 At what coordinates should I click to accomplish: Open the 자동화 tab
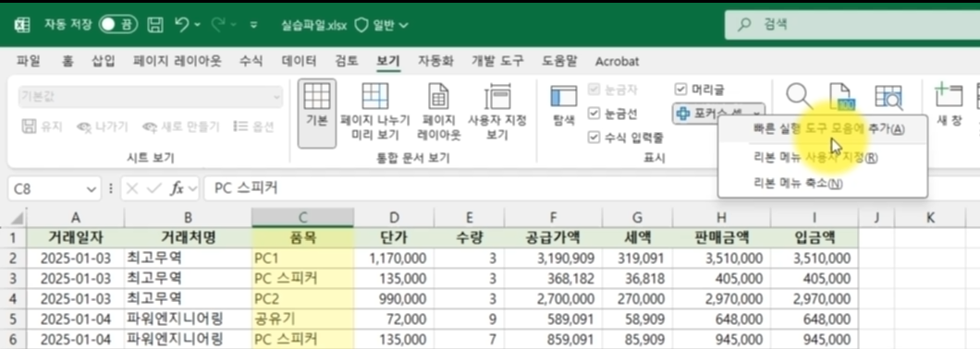pos(435,61)
